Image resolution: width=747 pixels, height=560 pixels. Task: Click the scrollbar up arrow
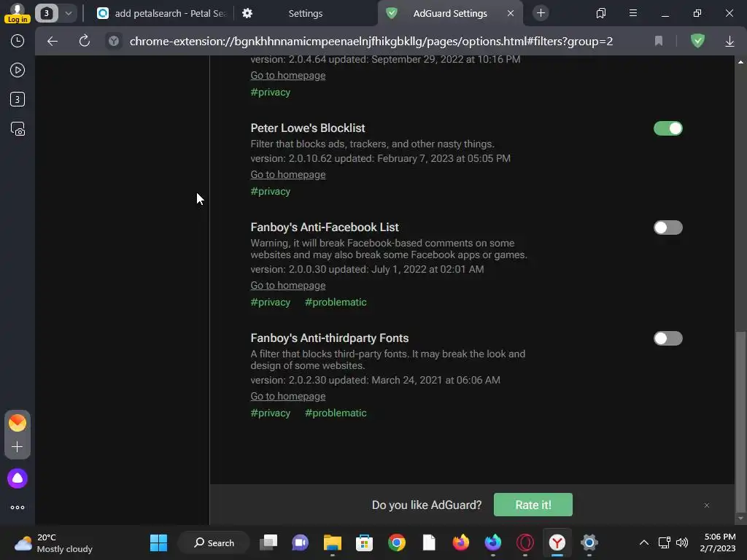click(x=740, y=61)
